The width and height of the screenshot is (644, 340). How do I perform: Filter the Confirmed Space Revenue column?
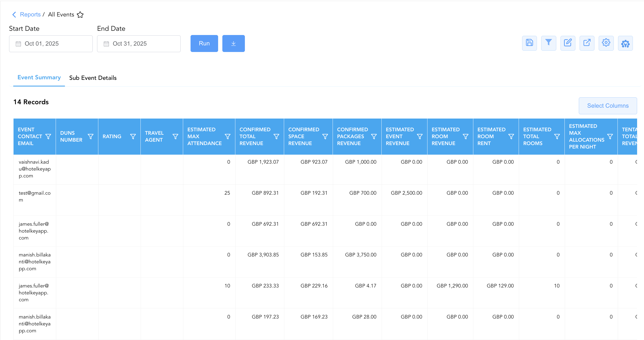325,136
